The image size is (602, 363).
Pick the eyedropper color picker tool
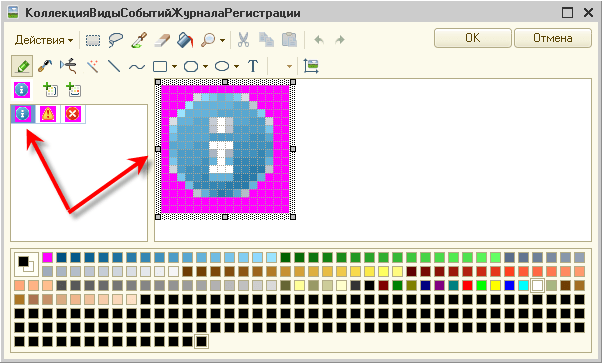click(139, 40)
